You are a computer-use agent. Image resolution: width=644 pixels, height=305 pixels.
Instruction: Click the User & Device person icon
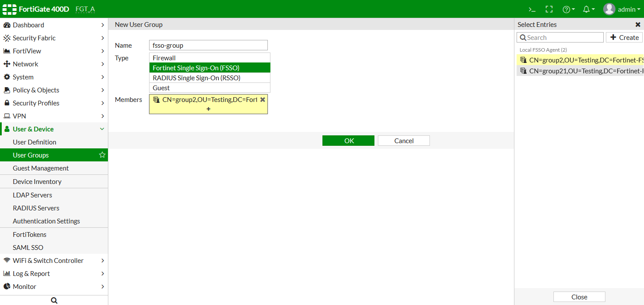7,129
